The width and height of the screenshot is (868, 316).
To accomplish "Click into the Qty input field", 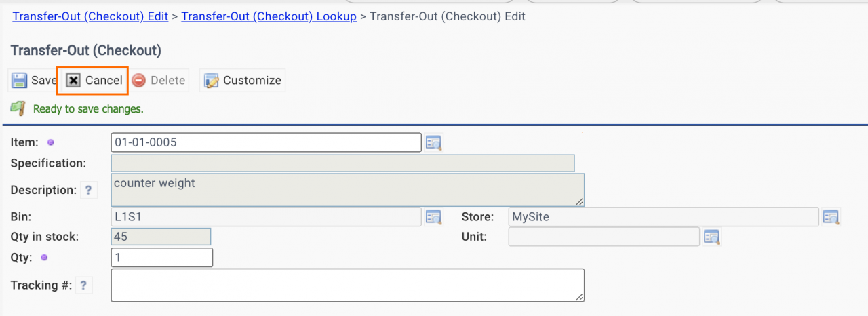I will pos(161,258).
